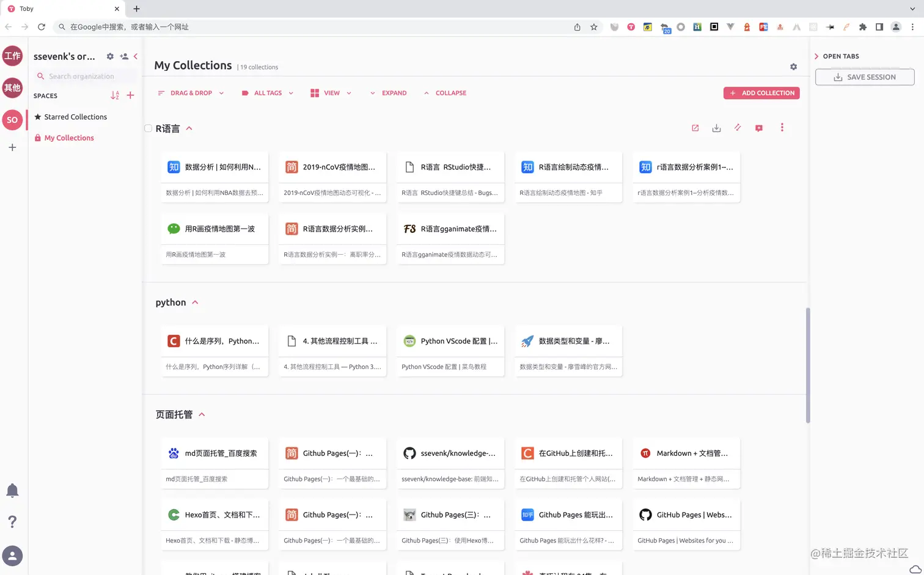This screenshot has height=575, width=924.
Task: Sort spaces alphabetically with the A-Z icon
Action: [x=115, y=95]
